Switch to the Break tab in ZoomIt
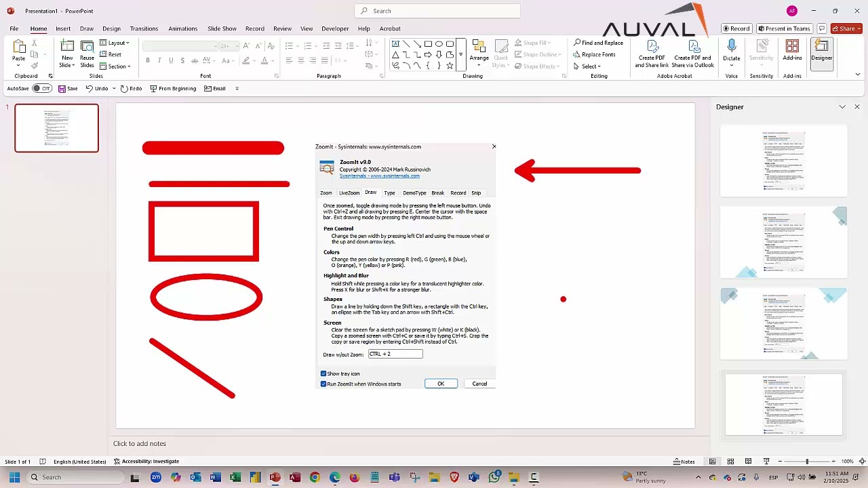 438,193
